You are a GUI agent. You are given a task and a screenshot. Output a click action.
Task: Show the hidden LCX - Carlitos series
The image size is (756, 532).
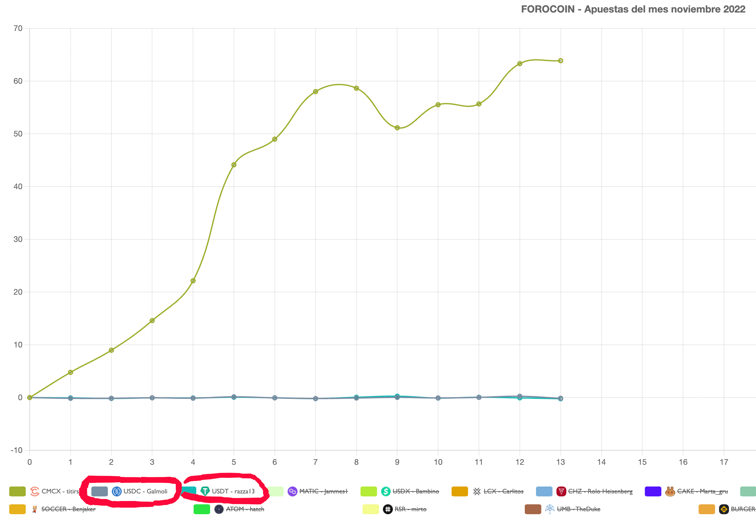(x=503, y=491)
